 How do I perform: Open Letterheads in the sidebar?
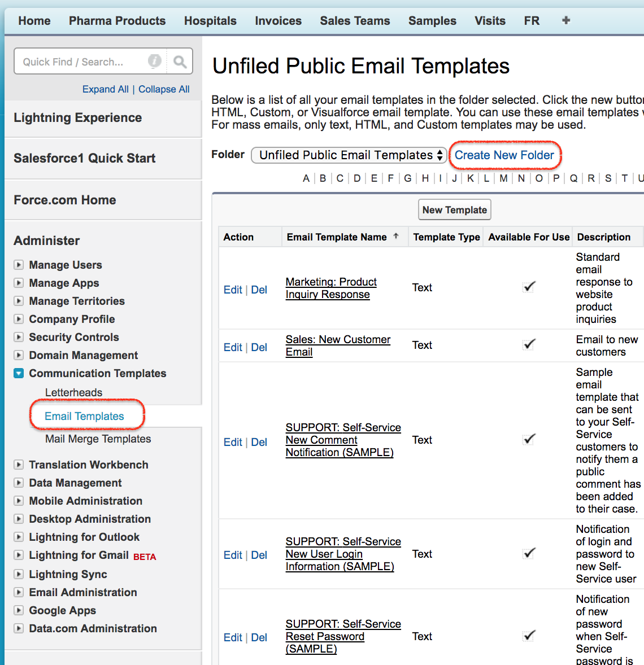tap(74, 392)
